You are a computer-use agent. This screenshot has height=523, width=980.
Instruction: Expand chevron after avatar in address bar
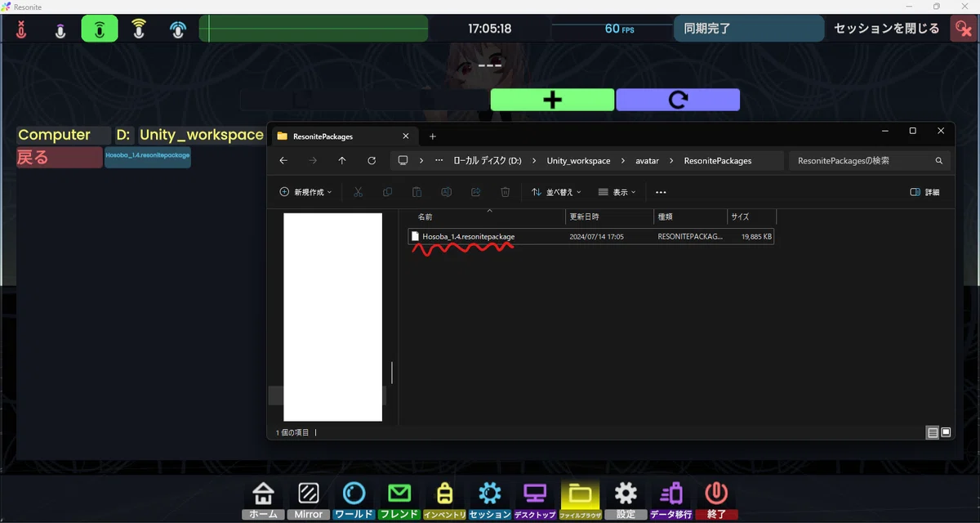tap(672, 161)
